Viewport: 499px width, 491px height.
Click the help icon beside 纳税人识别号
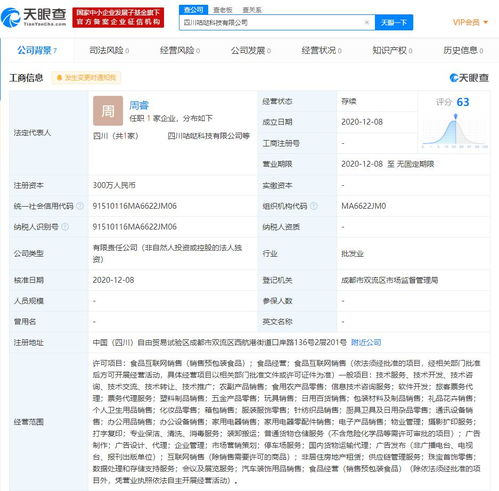65,227
